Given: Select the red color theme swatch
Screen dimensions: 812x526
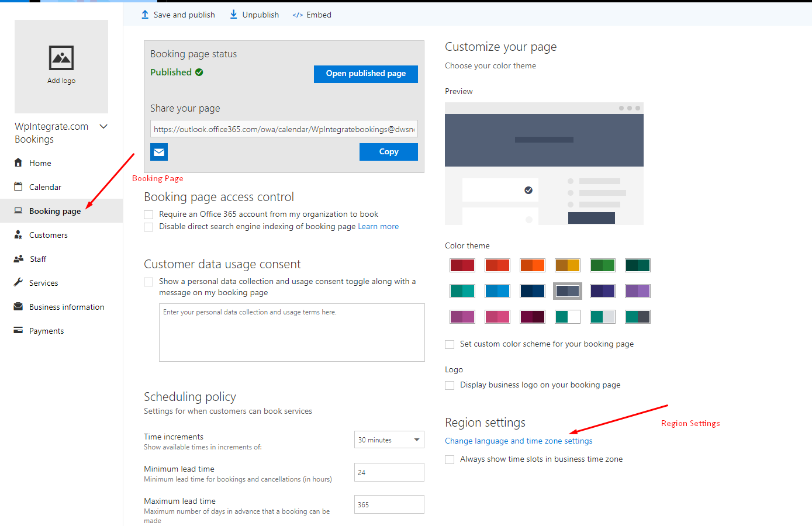Looking at the screenshot, I should [462, 265].
